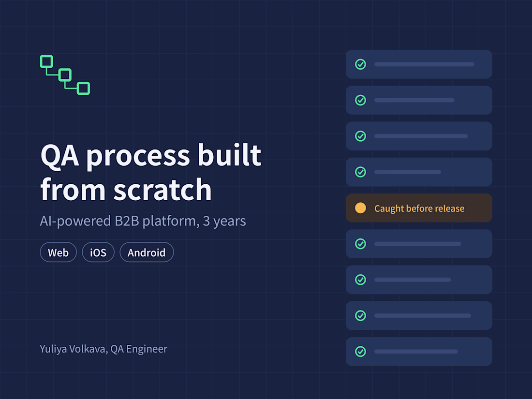Select the Web platform tag

click(59, 252)
